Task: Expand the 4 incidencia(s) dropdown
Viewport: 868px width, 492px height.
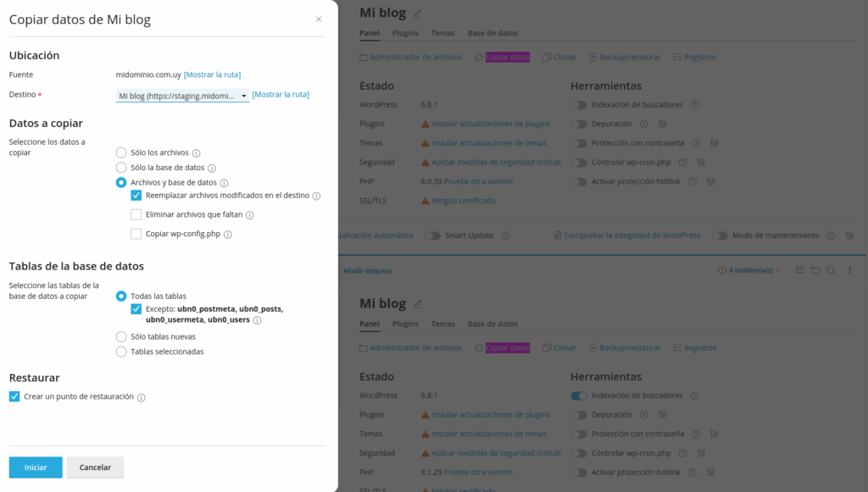Action: [748, 270]
